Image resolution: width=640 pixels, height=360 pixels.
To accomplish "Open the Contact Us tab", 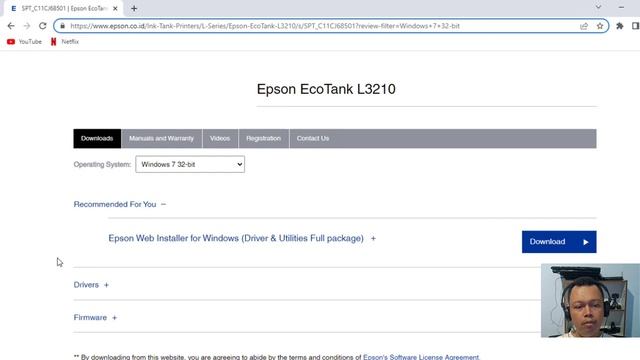I will pyautogui.click(x=313, y=138).
